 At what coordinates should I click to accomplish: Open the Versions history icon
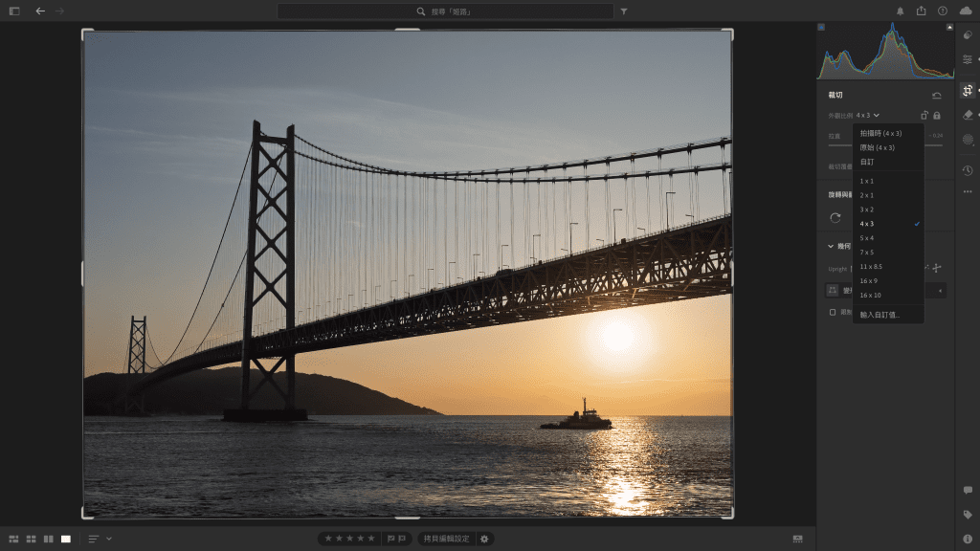point(968,170)
